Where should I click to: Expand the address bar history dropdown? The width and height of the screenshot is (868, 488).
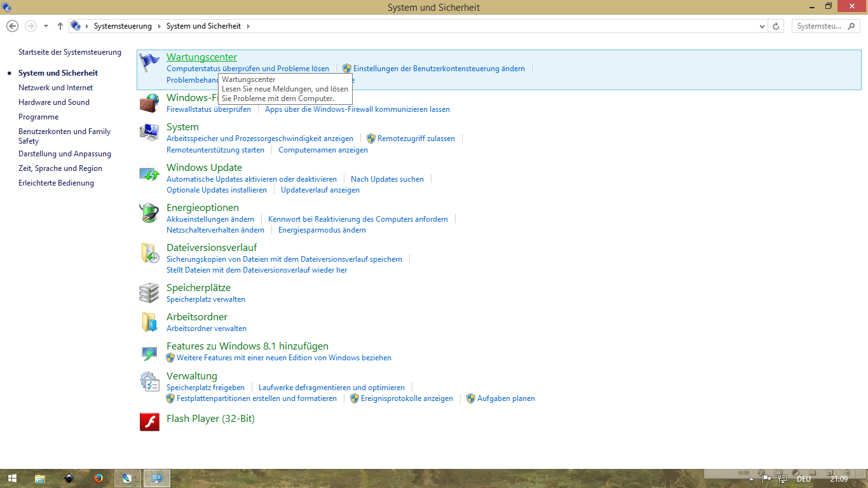tap(763, 26)
